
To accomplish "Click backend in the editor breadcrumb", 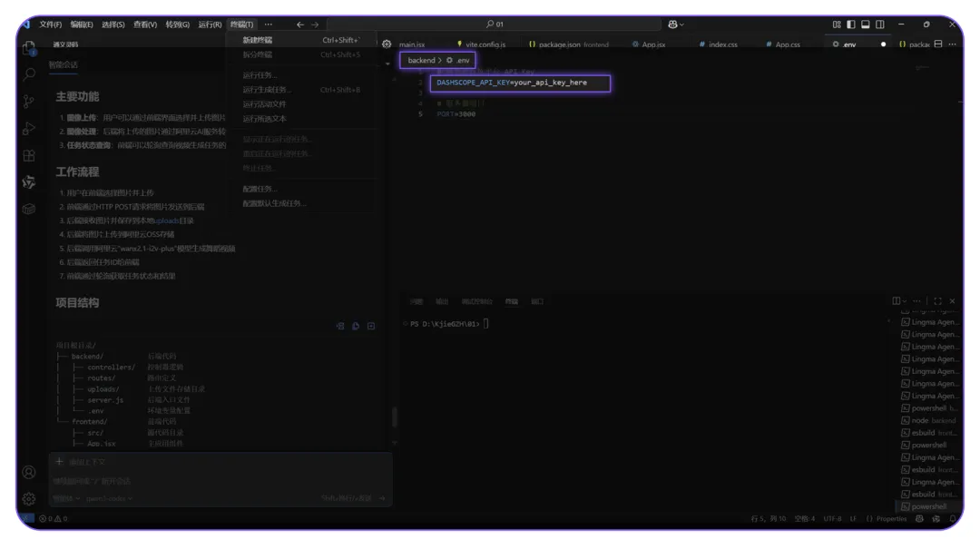I will coord(421,61).
